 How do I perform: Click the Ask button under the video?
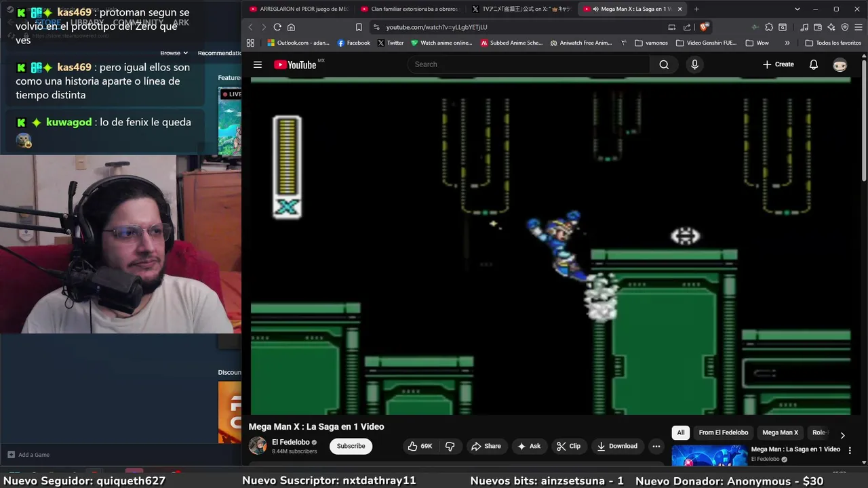click(528, 446)
